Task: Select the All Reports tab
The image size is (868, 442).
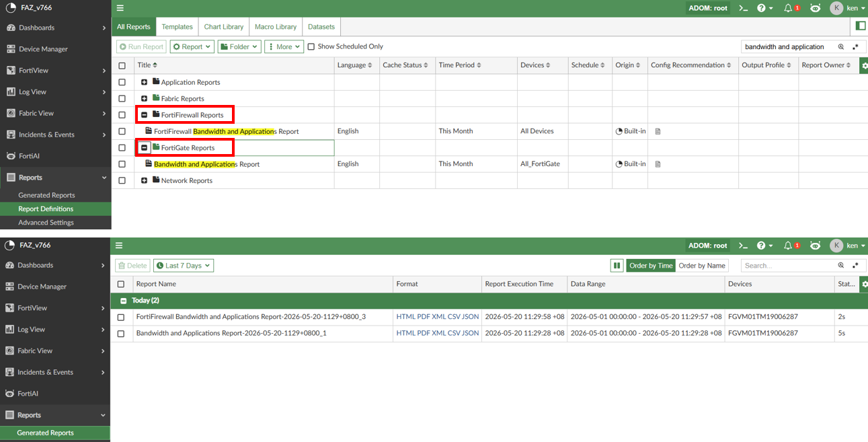Action: (x=134, y=27)
